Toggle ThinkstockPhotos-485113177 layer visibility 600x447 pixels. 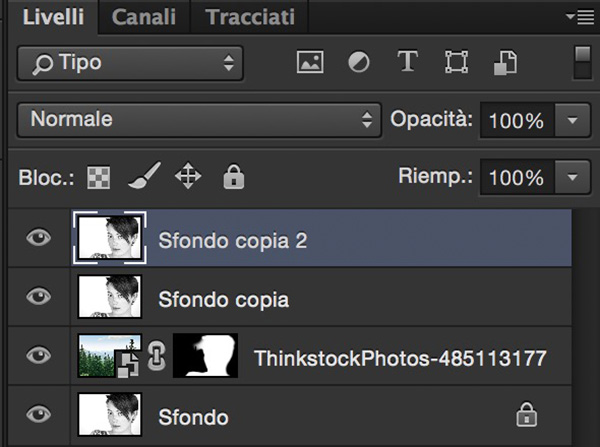click(x=39, y=356)
